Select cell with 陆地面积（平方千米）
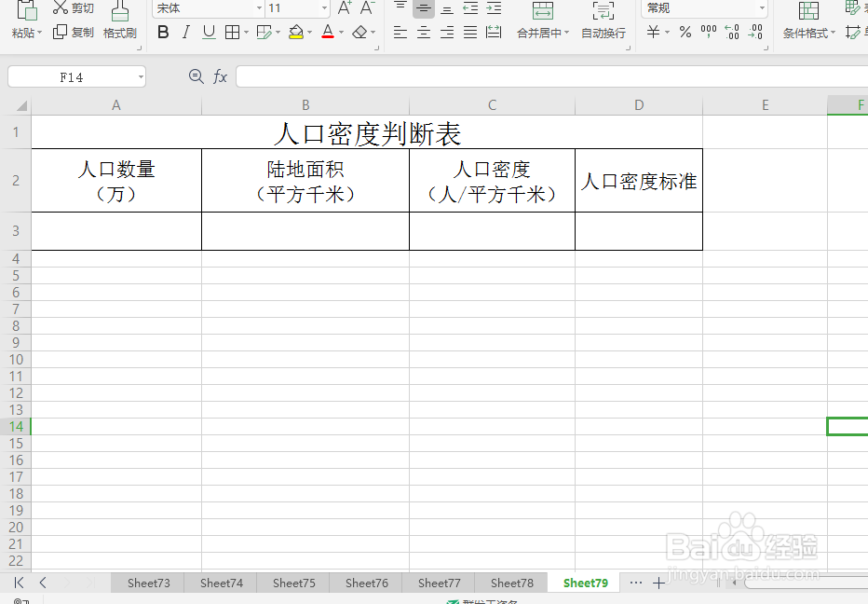868x604 pixels. (305, 181)
